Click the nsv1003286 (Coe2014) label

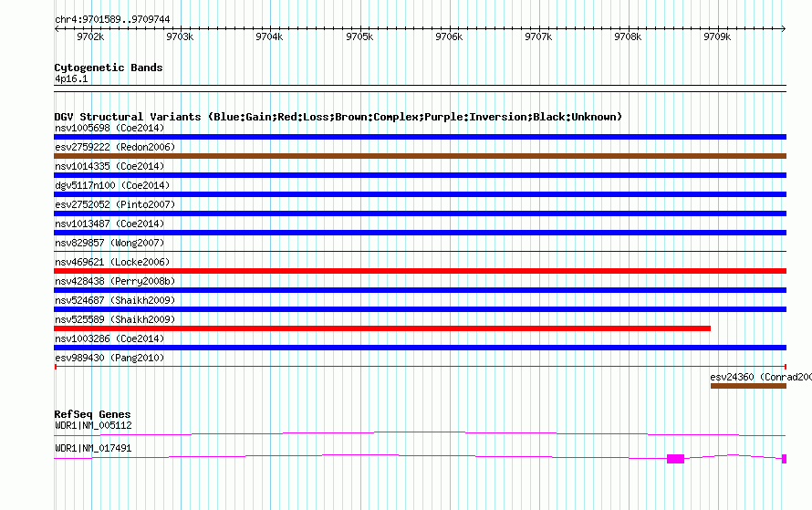[x=109, y=338]
